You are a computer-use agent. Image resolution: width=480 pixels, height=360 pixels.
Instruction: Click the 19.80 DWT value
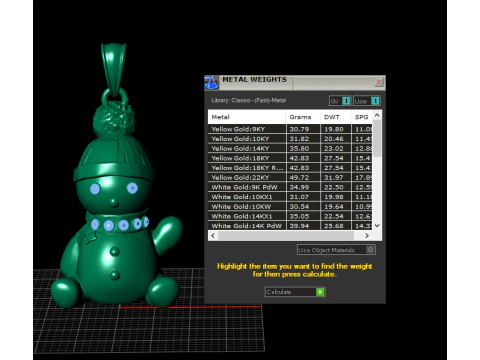[x=334, y=129]
